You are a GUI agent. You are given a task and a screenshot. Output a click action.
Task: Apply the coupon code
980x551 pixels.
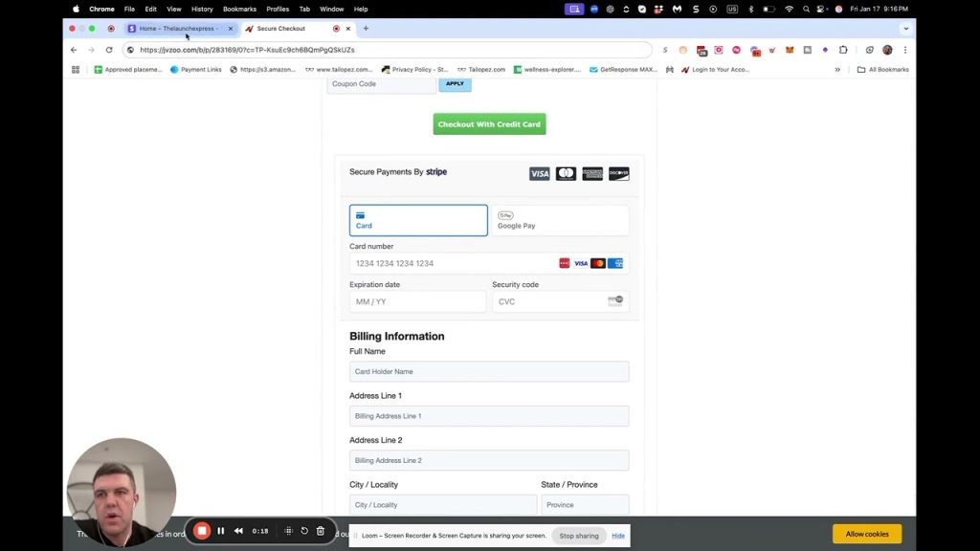(x=455, y=84)
